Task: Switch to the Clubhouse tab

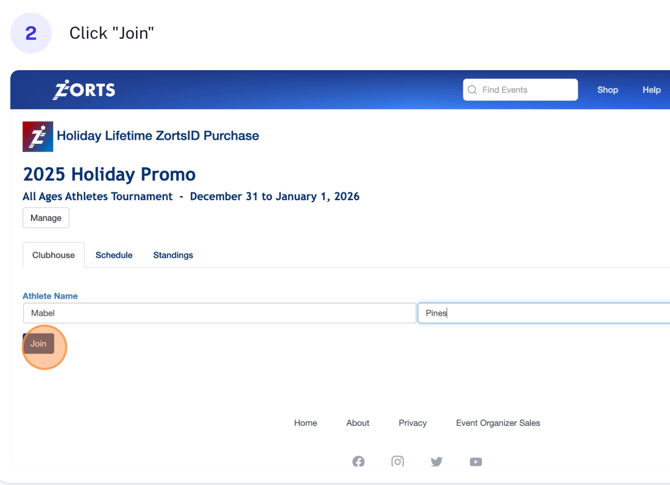Action: 53,255
